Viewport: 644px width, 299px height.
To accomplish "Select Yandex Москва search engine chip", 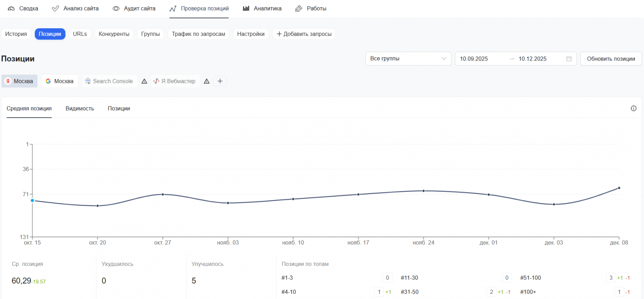I will [x=19, y=81].
